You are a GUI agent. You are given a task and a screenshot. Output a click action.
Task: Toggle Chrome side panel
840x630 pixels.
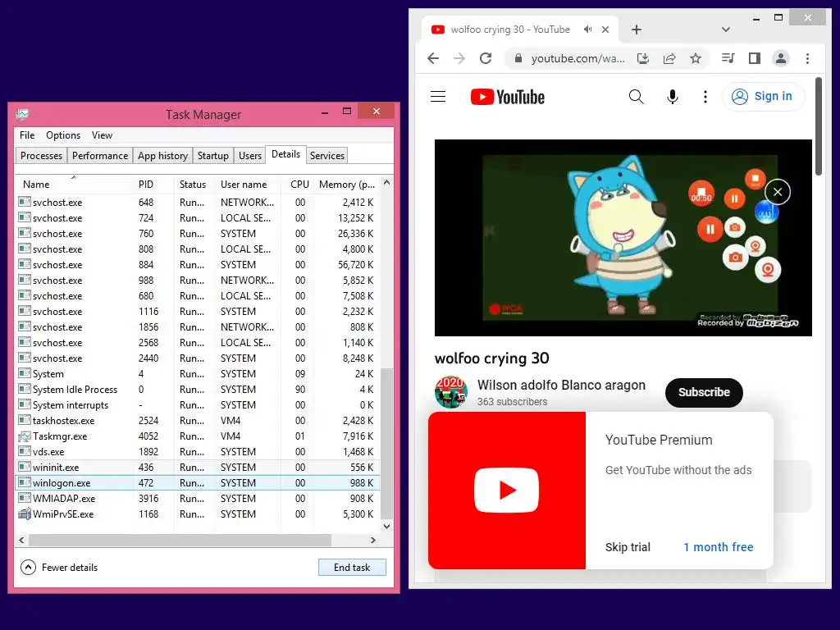(755, 58)
